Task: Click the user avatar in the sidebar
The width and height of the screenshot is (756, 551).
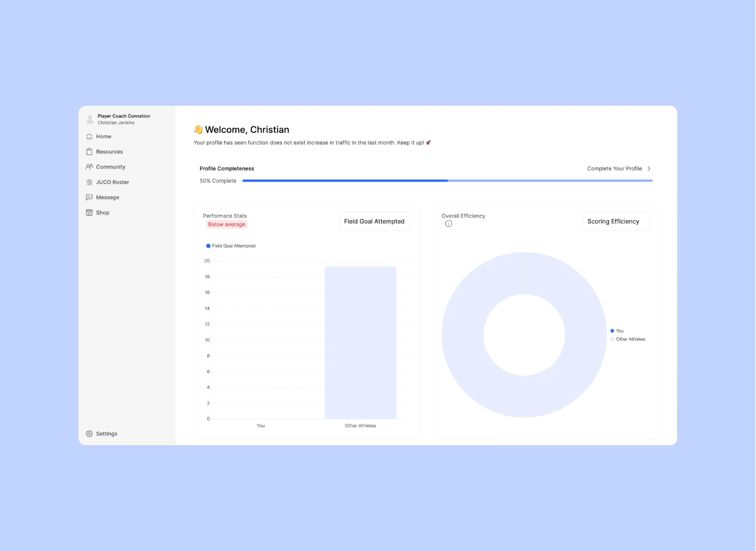Action: coord(90,119)
